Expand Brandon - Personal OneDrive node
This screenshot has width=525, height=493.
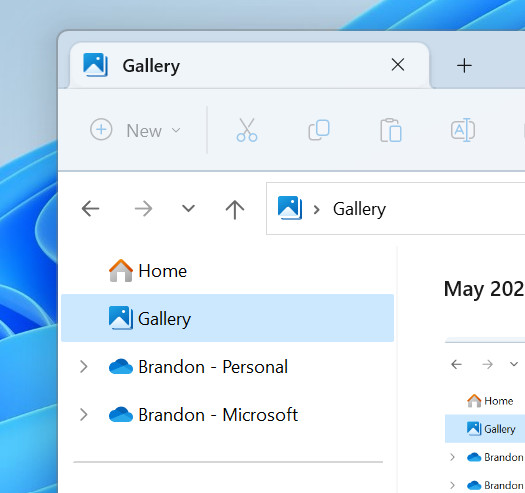(84, 366)
